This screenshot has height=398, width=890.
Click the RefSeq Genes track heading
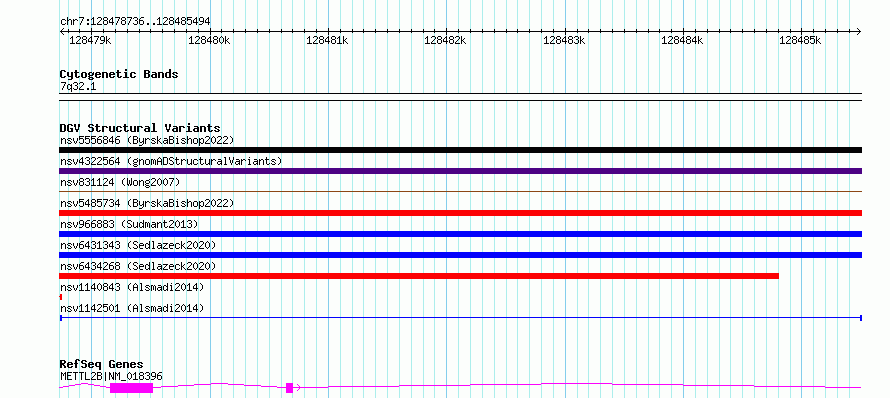point(101,365)
